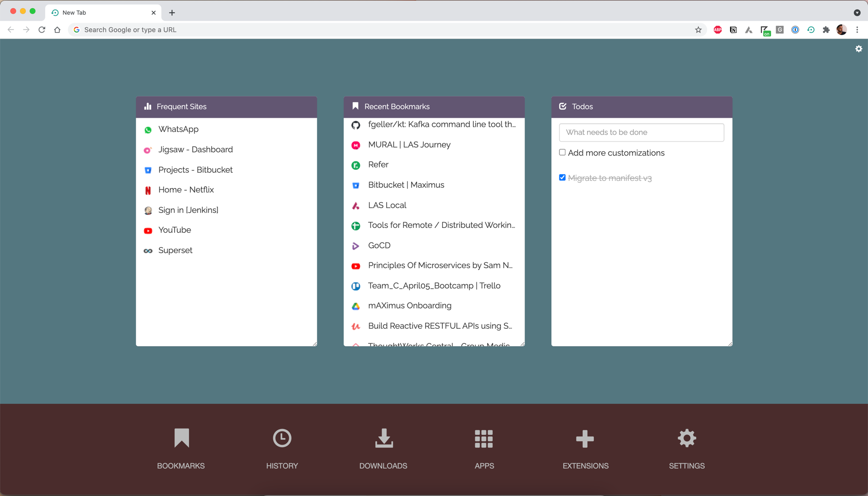Open the Bookmarks shortcut icon

click(x=182, y=438)
